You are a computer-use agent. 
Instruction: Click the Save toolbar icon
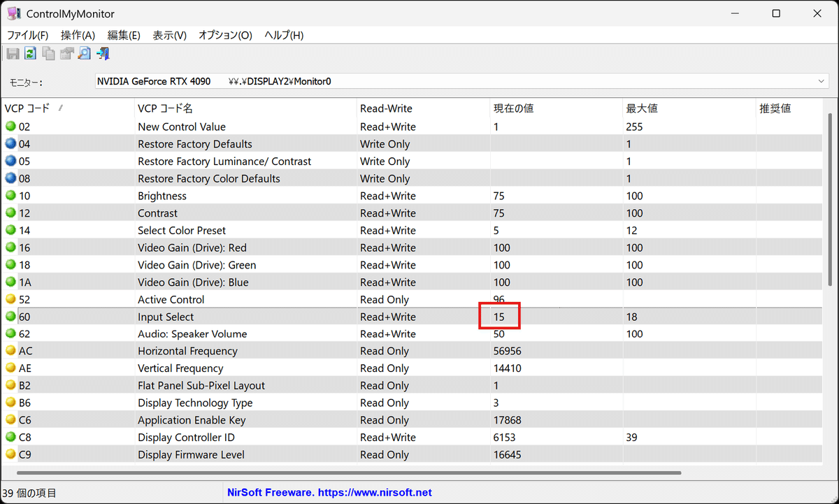pyautogui.click(x=13, y=53)
